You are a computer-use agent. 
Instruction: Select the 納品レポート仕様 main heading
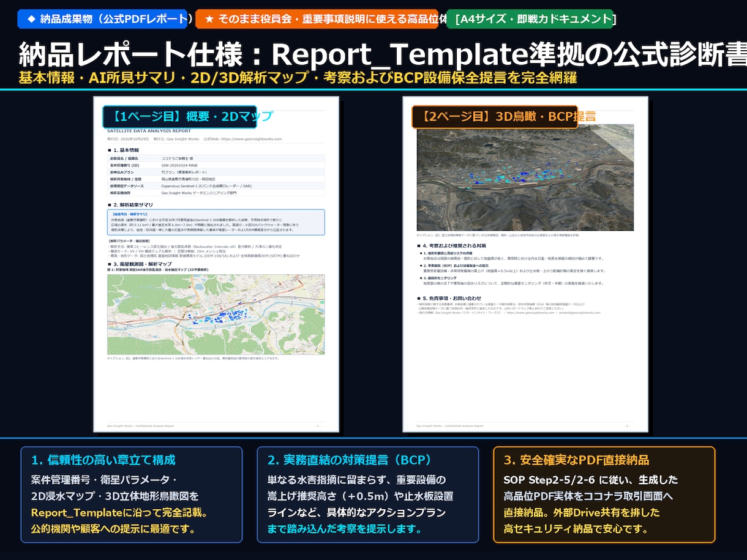pyautogui.click(x=383, y=55)
